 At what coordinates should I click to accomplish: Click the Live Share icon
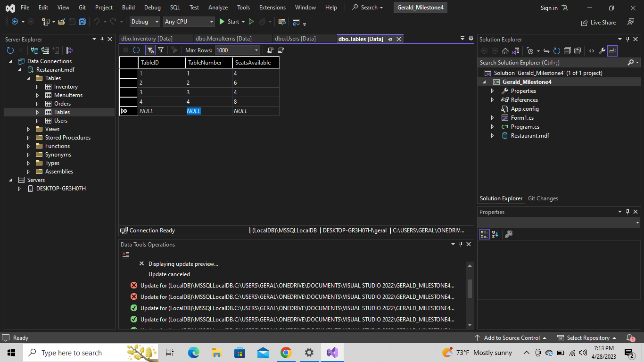click(x=584, y=22)
